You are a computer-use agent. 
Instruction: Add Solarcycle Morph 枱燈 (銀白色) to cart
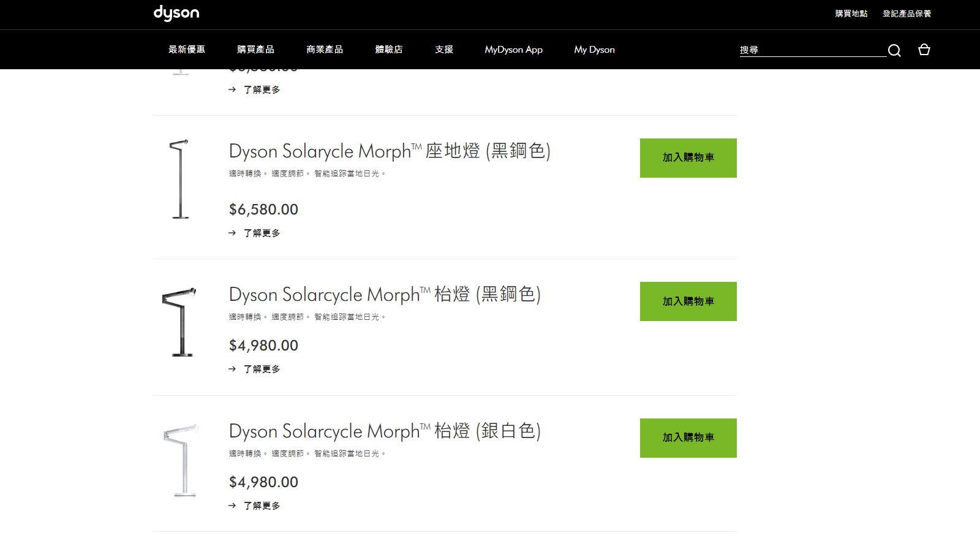click(x=688, y=438)
